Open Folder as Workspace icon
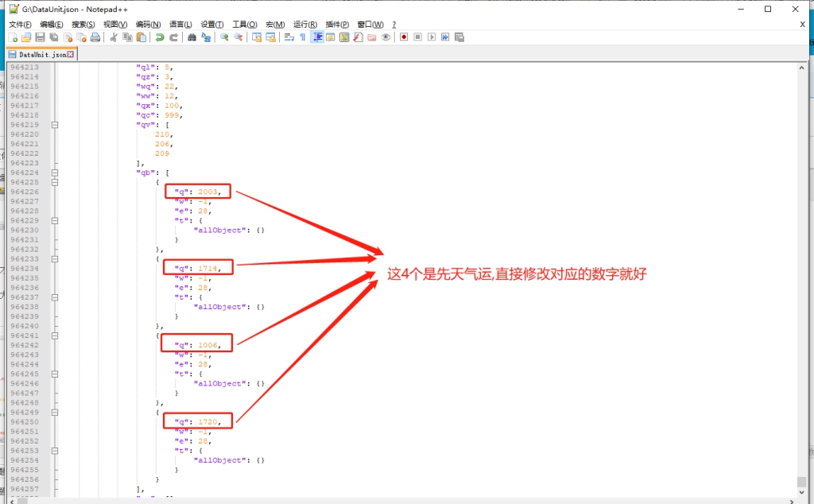The image size is (814, 504). (x=372, y=37)
